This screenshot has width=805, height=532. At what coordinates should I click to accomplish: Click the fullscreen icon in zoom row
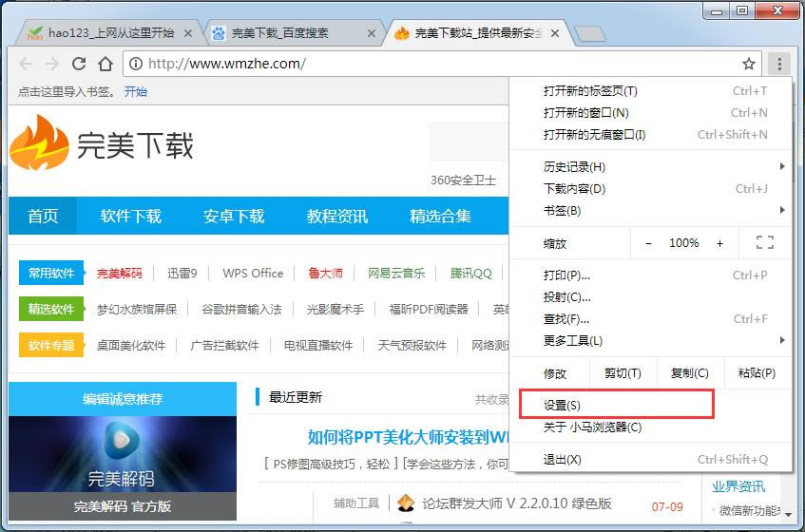[x=764, y=243]
